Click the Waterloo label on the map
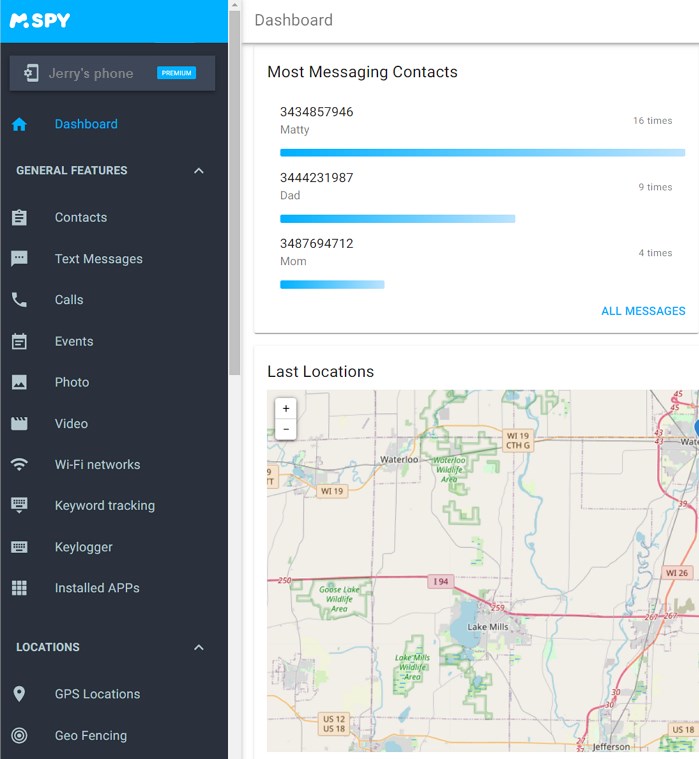Screen dimensions: 699x759 [x=399, y=459]
